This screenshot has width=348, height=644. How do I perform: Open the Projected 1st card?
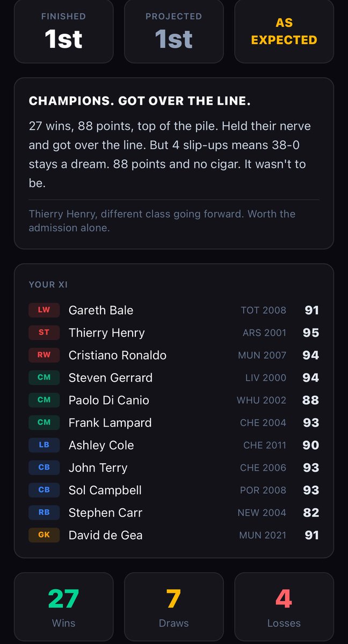(174, 31)
